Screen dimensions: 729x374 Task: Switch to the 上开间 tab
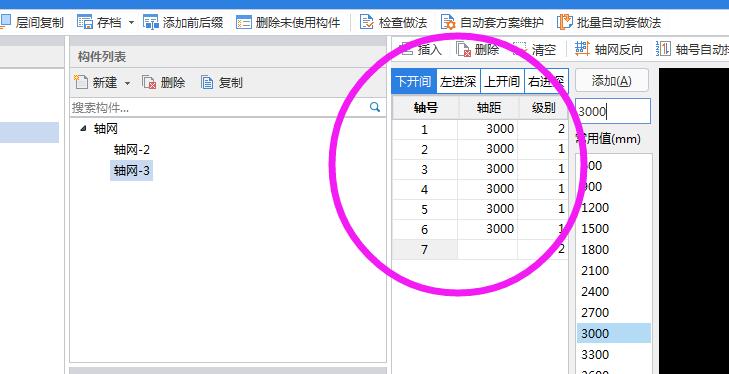[x=502, y=82]
